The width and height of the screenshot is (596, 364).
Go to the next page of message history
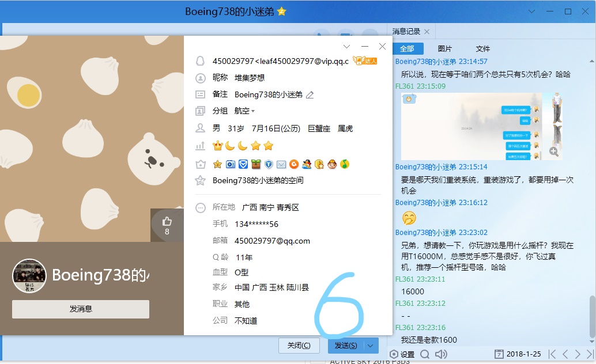coord(578,354)
